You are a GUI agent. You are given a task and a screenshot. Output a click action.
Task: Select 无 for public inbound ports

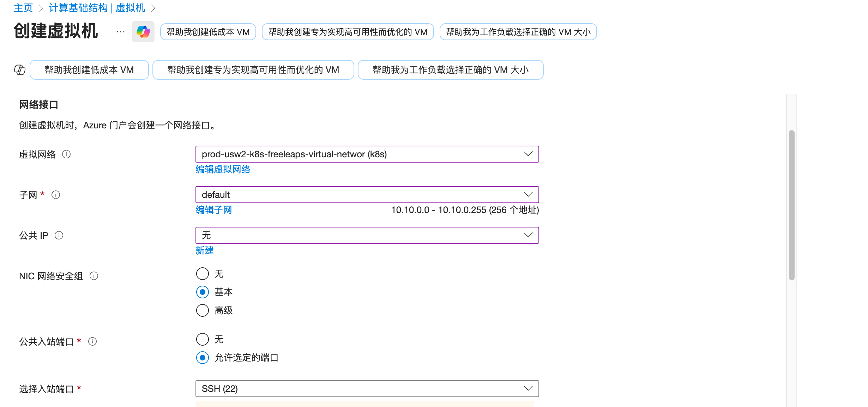coord(203,340)
